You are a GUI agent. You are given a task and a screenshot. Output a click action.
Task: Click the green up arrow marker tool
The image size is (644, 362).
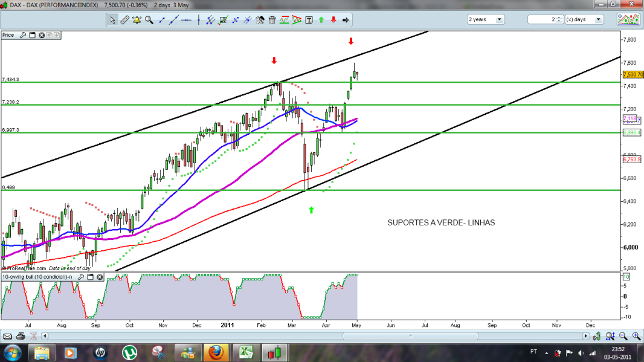pos(321,19)
